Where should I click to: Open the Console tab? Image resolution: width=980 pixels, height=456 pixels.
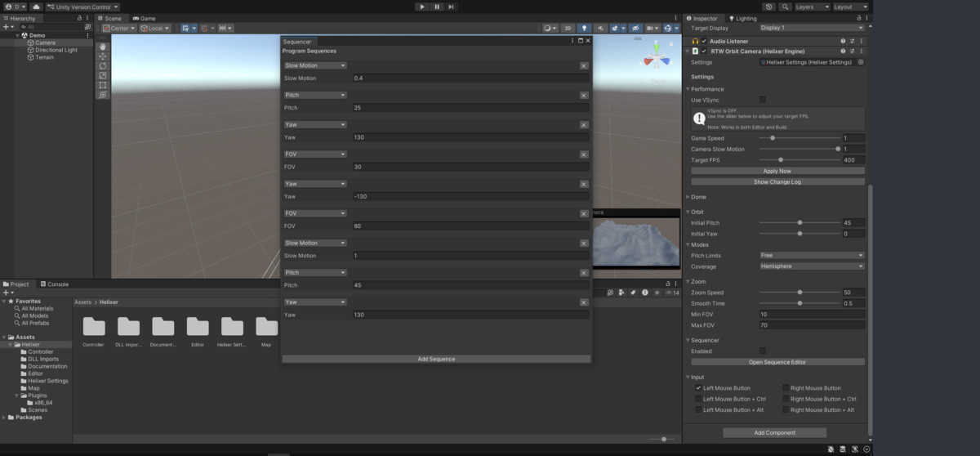[57, 284]
